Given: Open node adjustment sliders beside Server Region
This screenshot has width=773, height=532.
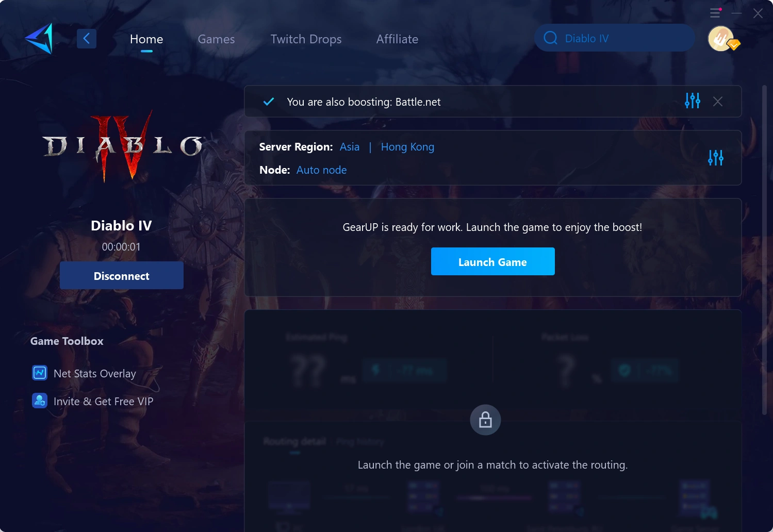Looking at the screenshot, I should pos(715,158).
